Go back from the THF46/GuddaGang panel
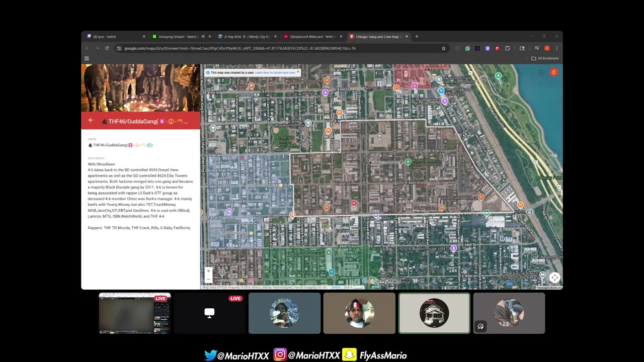The image size is (644, 362). point(91,120)
